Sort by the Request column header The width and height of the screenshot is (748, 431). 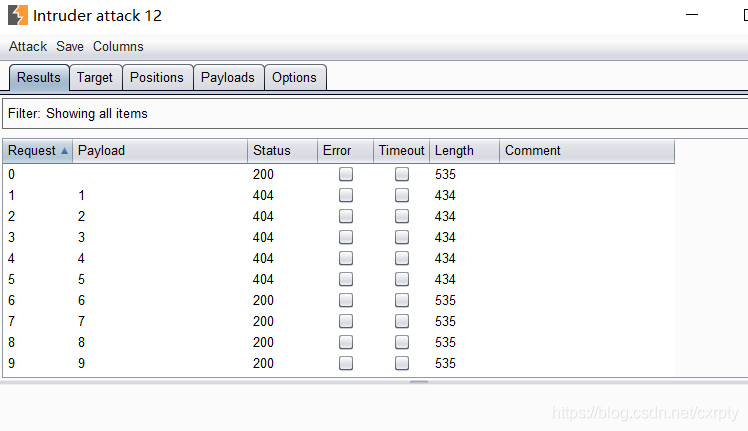pyautogui.click(x=38, y=151)
